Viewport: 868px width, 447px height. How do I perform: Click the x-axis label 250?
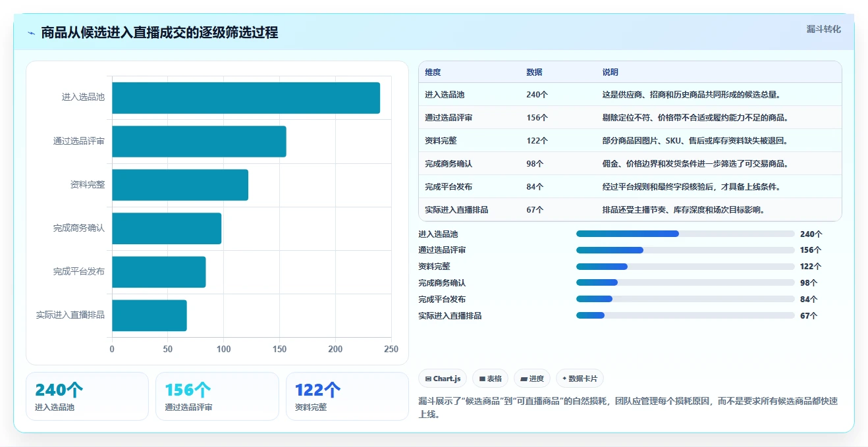coord(391,349)
